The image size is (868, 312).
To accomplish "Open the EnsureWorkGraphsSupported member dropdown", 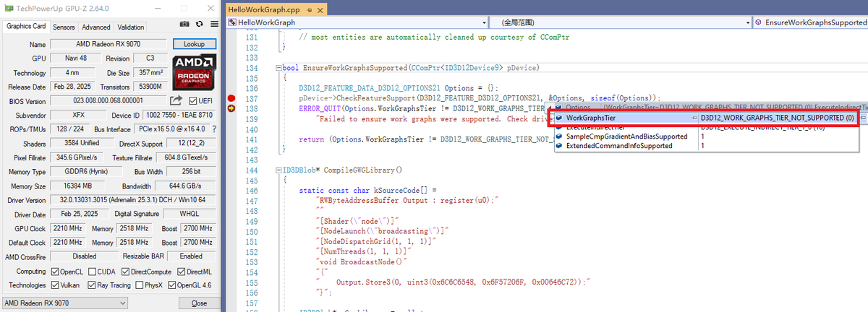I will point(811,22).
